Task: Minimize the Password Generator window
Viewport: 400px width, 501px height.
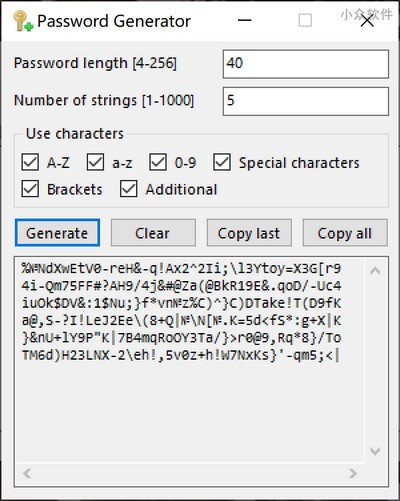Action: 244,21
